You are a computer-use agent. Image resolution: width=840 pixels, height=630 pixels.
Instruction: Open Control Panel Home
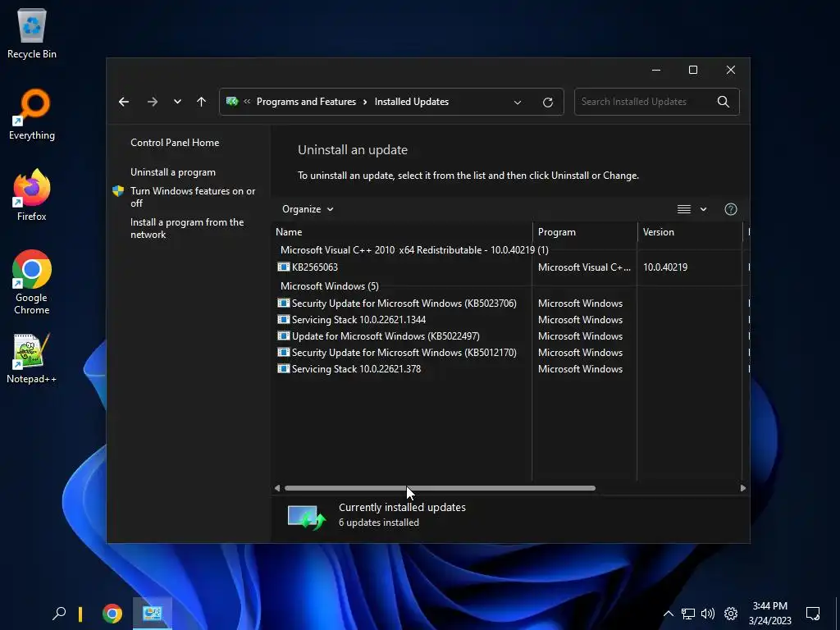(175, 143)
